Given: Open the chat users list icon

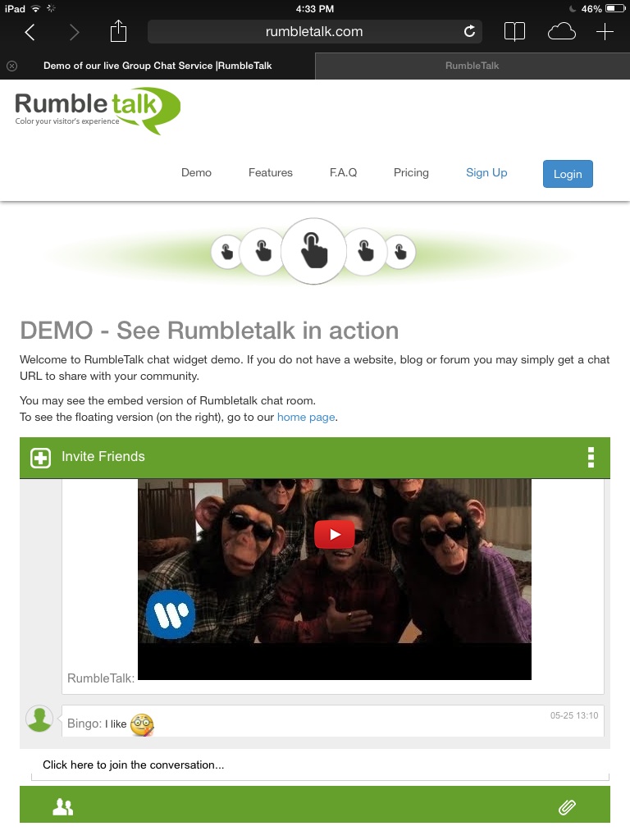Looking at the screenshot, I should (x=62, y=806).
